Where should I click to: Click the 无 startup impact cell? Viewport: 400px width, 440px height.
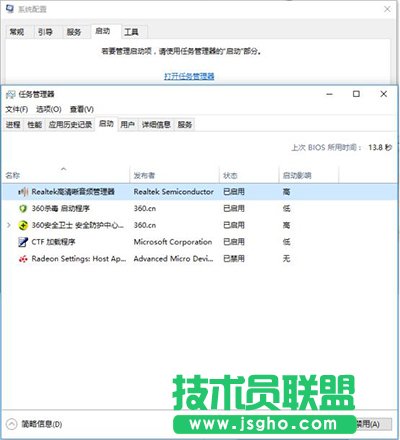coord(286,259)
